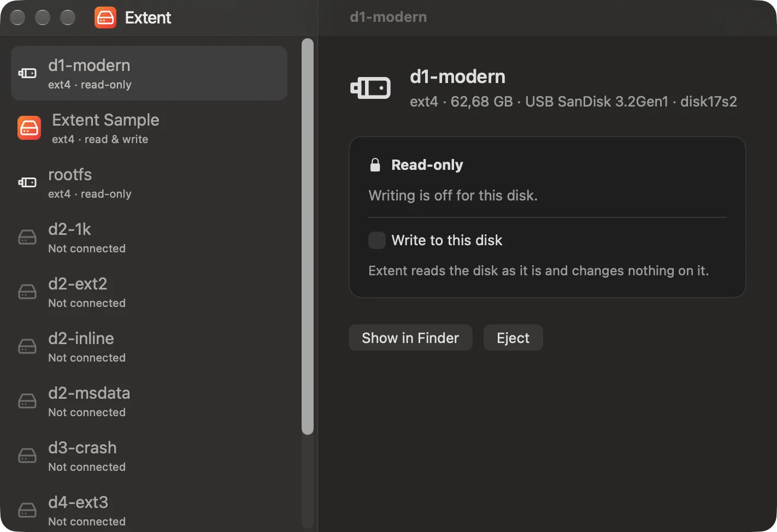The image size is (777, 532).
Task: Select the Extent Sample disk row
Action: pyautogui.click(x=149, y=128)
